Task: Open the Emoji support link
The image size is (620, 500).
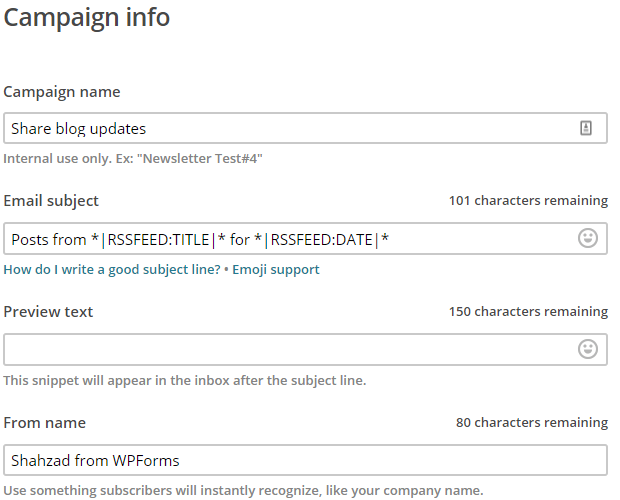Action: pos(276,270)
